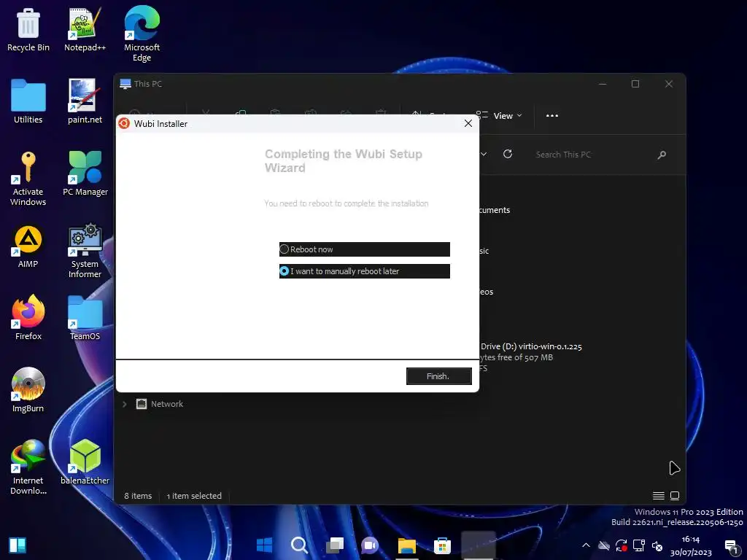Screen dimensions: 747x560
Task: Select Notepad++ desktop shortcut
Action: click(x=85, y=29)
